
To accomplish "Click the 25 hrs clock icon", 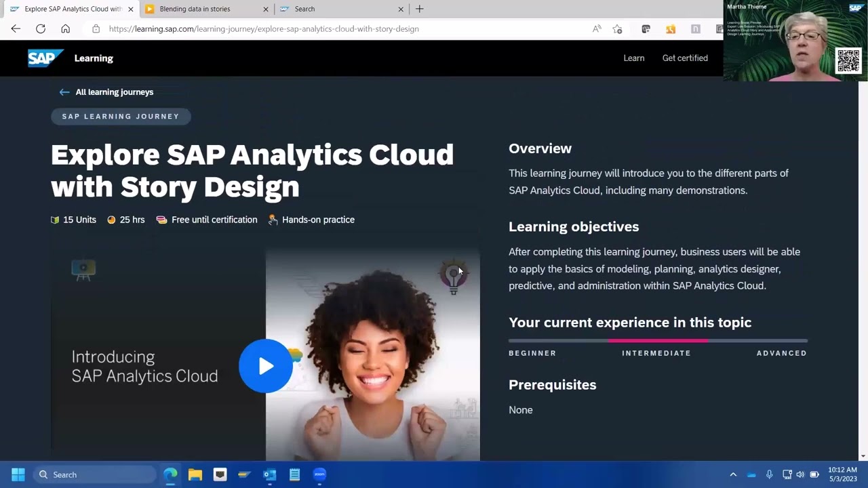I will (x=111, y=220).
